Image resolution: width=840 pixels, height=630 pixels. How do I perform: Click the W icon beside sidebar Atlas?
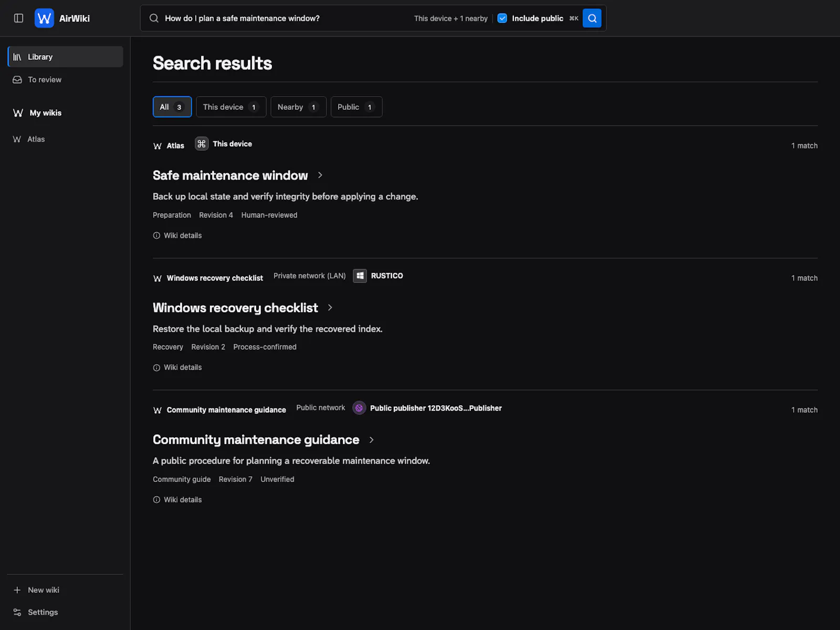[17, 139]
